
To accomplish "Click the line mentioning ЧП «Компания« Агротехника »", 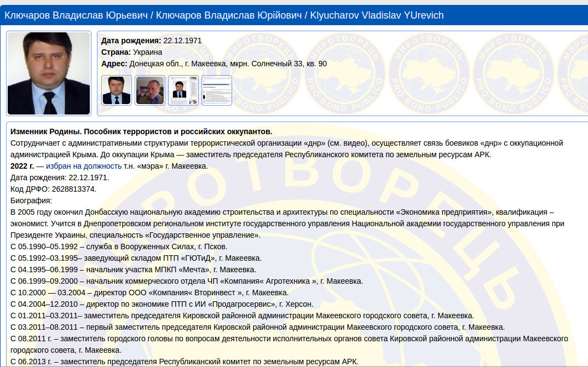I will 187,281.
